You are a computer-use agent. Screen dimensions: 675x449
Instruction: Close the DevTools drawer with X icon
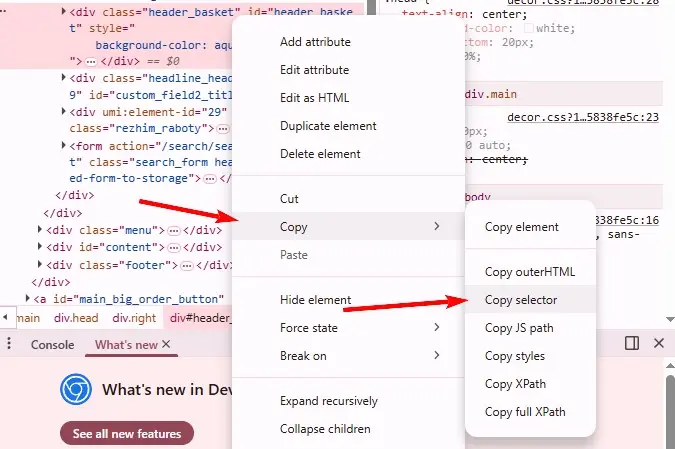coord(659,343)
